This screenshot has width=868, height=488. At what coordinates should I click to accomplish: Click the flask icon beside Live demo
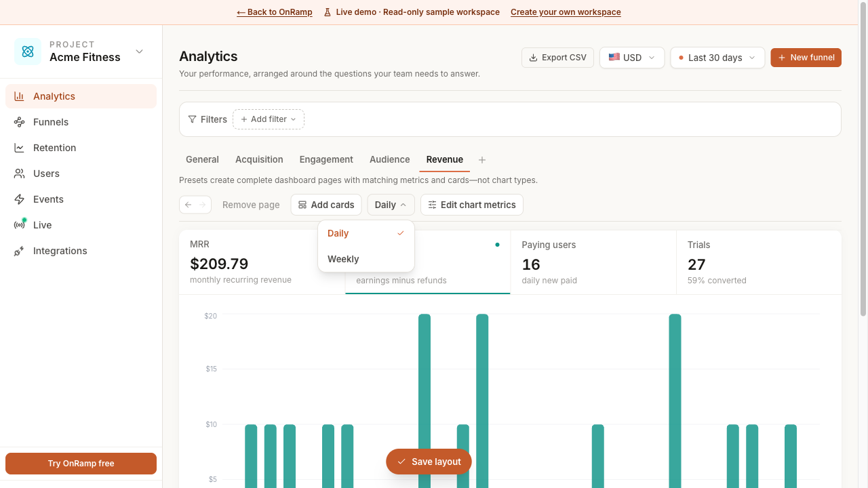(328, 12)
